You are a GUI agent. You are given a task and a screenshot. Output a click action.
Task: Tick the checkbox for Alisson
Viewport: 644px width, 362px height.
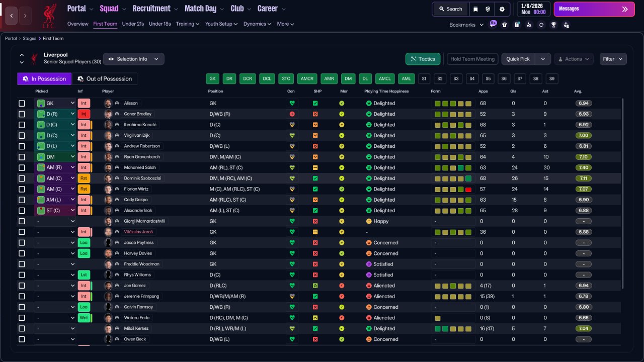(22, 104)
